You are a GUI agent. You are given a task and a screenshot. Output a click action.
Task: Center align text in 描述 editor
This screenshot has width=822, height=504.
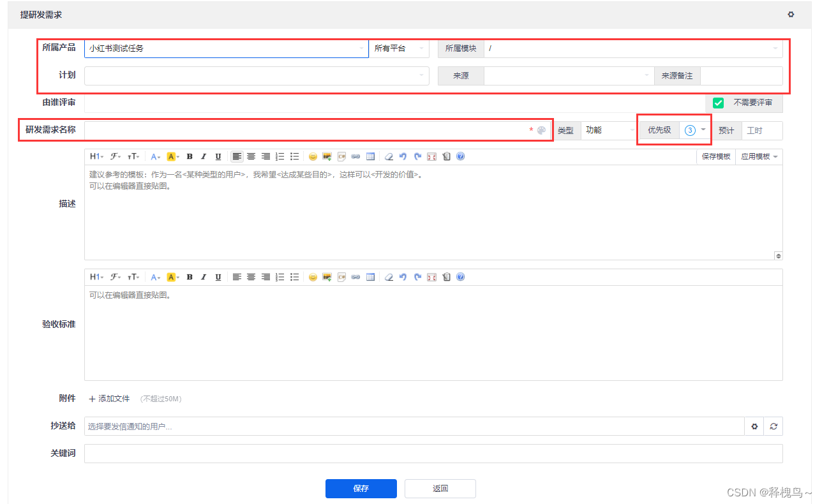[x=251, y=156]
